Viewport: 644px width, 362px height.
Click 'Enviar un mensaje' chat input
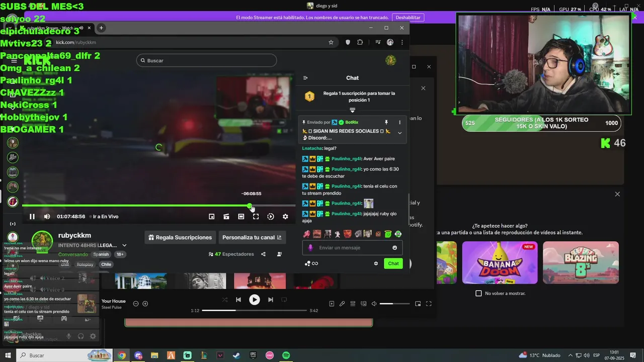(x=352, y=247)
